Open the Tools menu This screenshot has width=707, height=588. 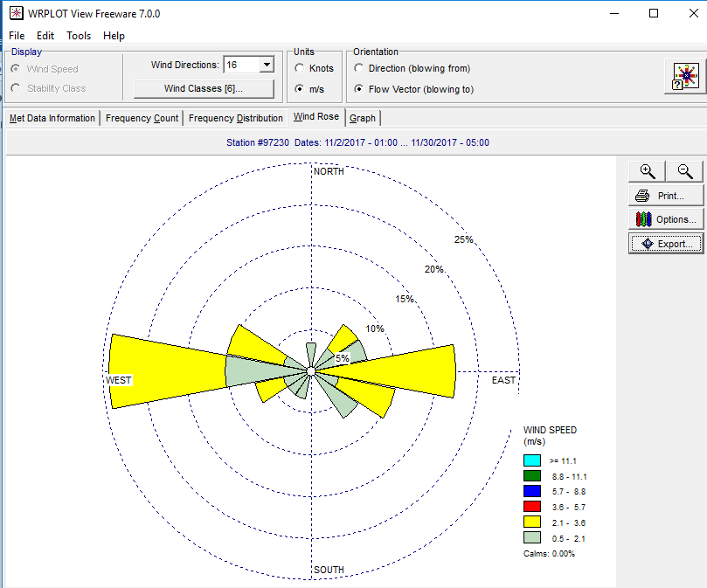pos(79,35)
